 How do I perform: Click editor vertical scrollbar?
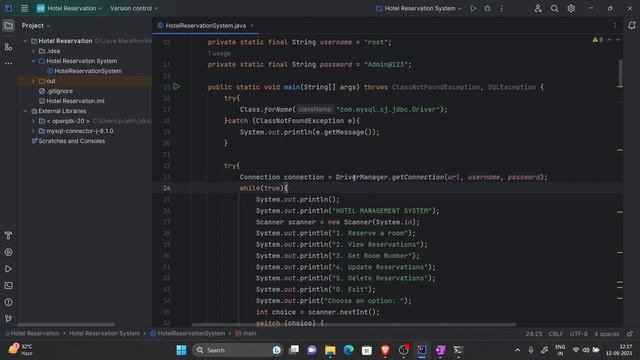click(x=620, y=73)
